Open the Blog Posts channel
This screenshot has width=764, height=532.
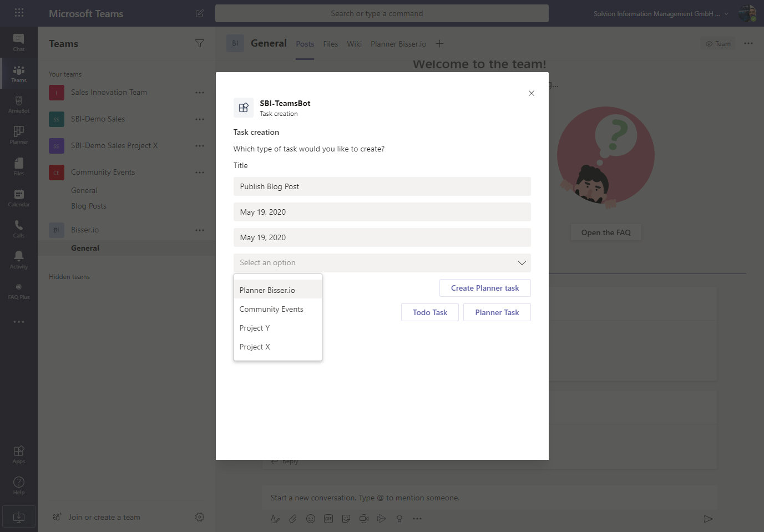point(89,206)
